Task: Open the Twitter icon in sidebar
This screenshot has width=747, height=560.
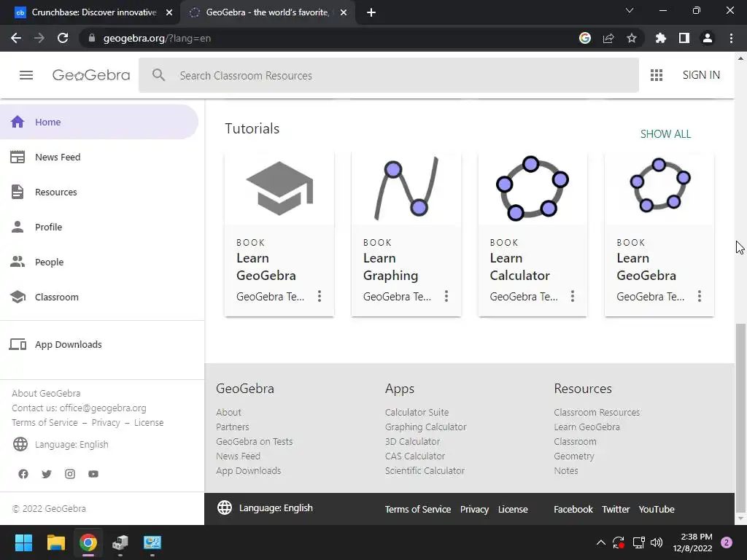Action: click(47, 474)
